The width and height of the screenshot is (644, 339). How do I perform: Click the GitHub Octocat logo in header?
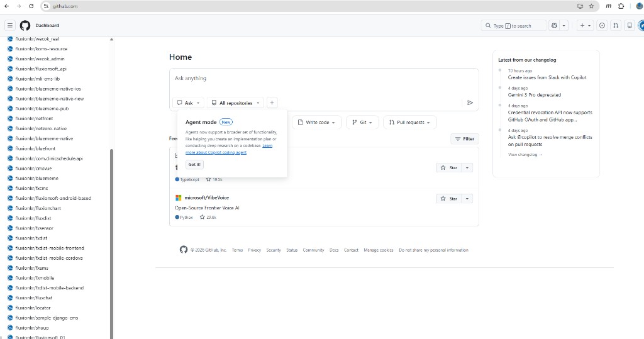coord(25,26)
